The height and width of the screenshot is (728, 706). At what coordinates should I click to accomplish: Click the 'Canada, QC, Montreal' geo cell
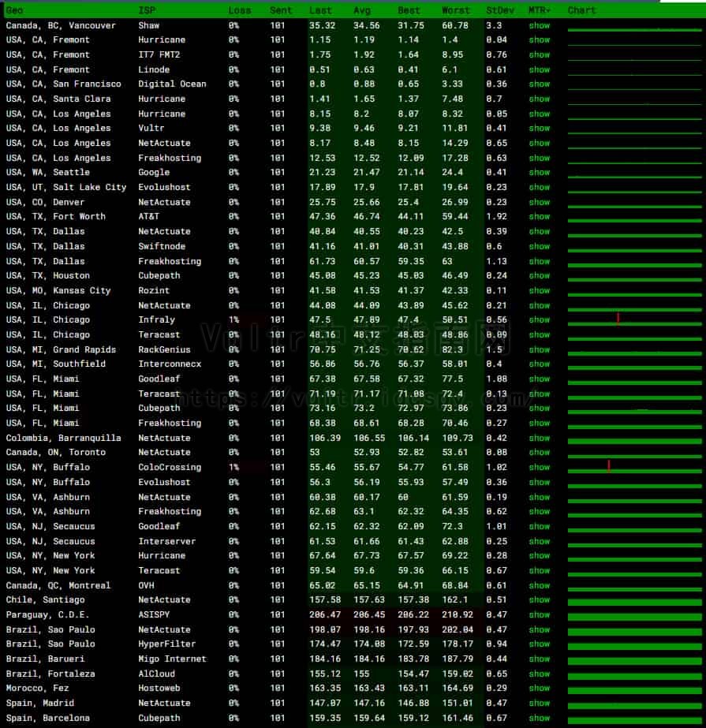pyautogui.click(x=58, y=585)
